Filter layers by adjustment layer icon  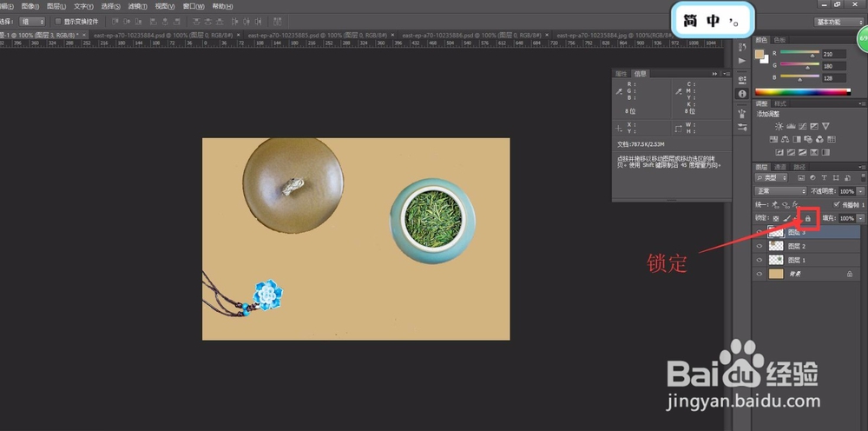click(812, 178)
